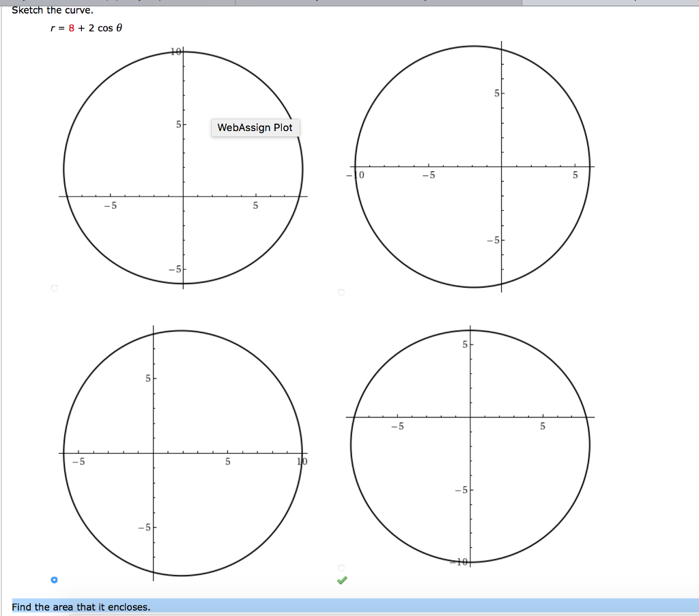Select the radio button under the top-left graph
Viewport: 699px width, 616px height.
click(54, 289)
